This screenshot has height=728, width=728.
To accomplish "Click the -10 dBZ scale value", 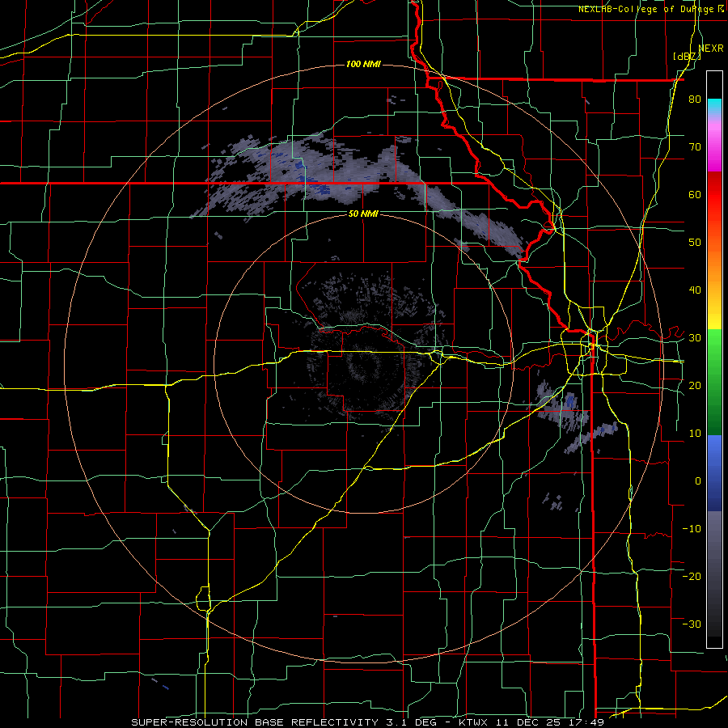I will [692, 528].
